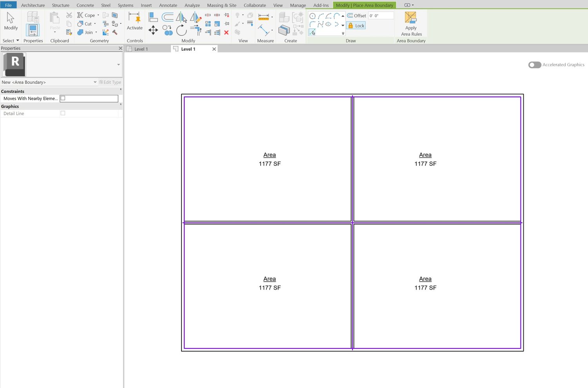Toggle the Detail Line checkbox
The image size is (588, 388).
pos(63,113)
